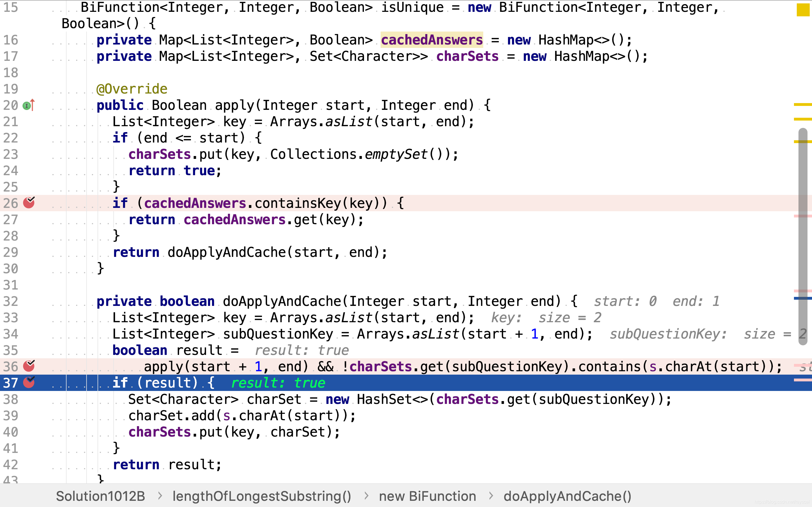Viewport: 812px width, 507px height.
Task: Click the pink breakpoint stripe marker below line 26
Action: (x=803, y=216)
